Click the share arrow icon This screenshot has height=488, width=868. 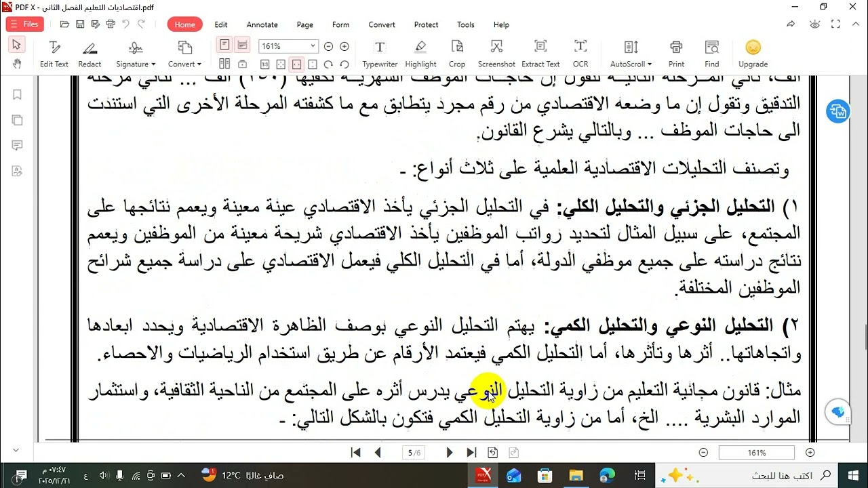pyautogui.click(x=791, y=24)
